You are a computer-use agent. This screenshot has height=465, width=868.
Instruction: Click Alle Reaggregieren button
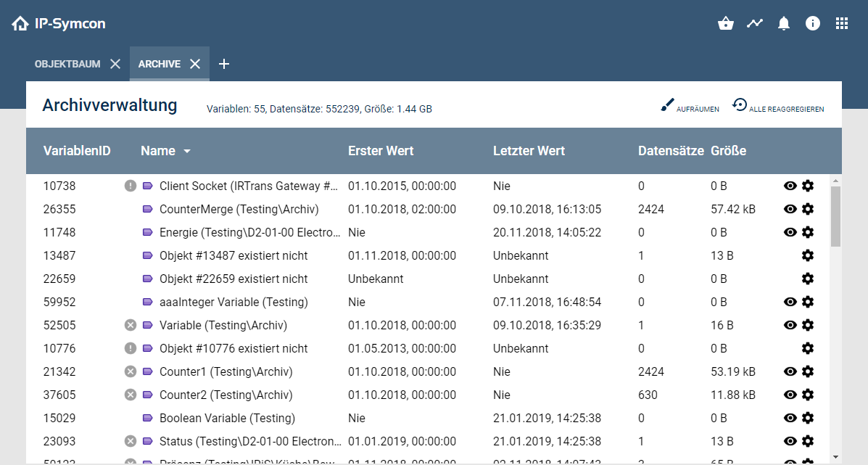(x=778, y=107)
